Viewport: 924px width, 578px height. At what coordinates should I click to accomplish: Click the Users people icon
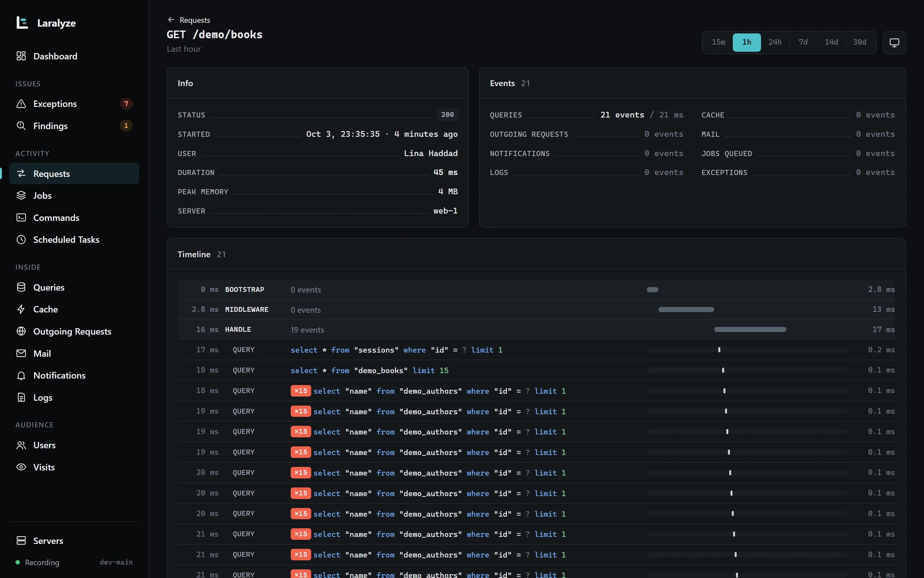tap(21, 445)
